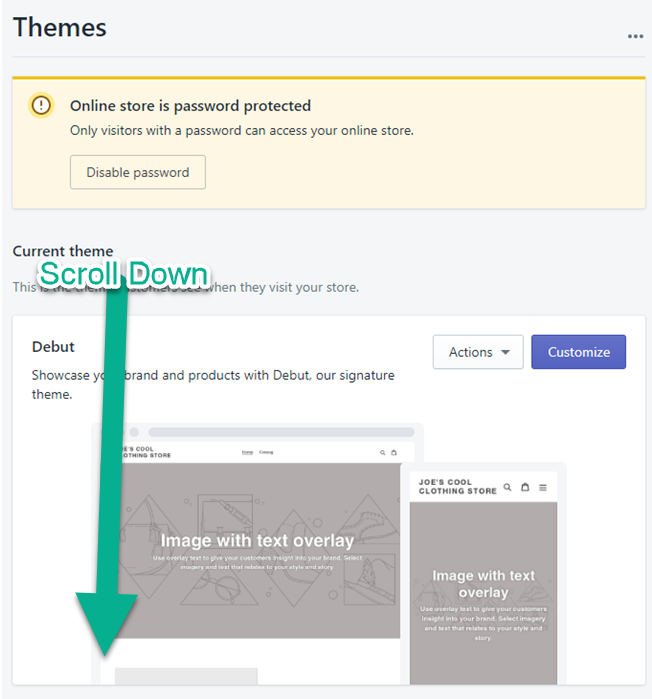Open the three-dots menu beside Themes
Image resolution: width=652 pixels, height=699 pixels.
pos(635,36)
